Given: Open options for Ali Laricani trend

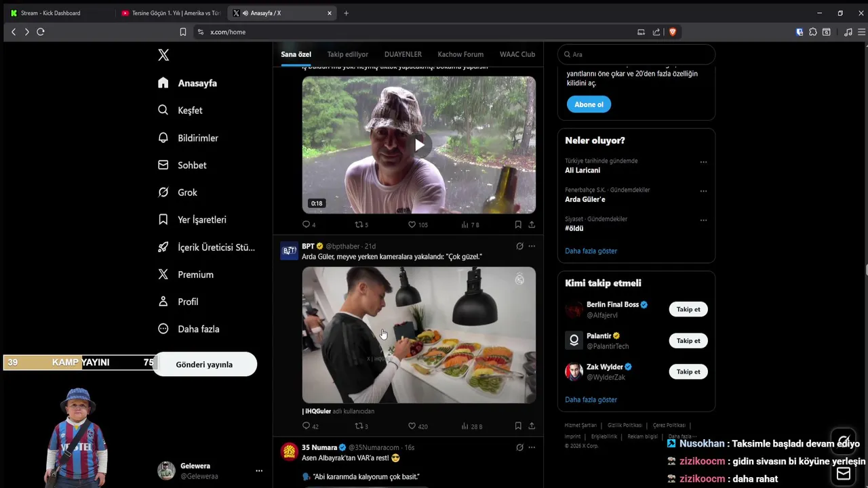Looking at the screenshot, I should tap(703, 162).
